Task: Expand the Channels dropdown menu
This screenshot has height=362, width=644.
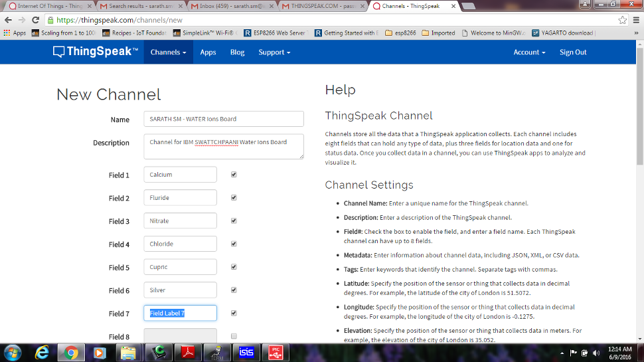Action: pos(169,52)
